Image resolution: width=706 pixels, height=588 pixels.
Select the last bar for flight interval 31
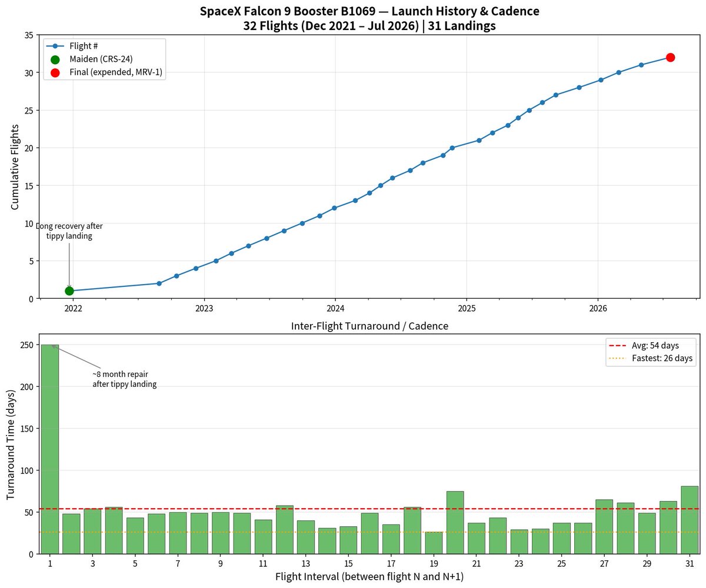click(x=690, y=520)
